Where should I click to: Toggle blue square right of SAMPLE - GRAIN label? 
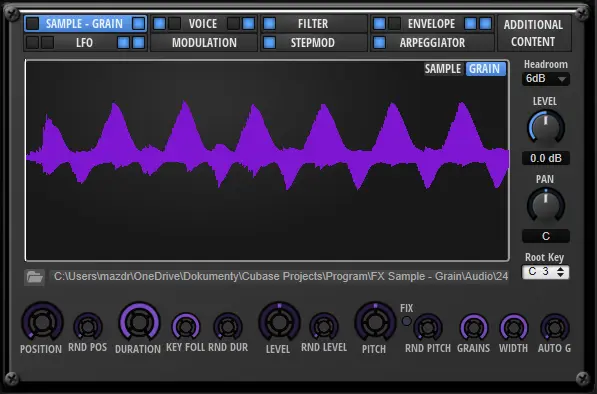click(x=138, y=24)
